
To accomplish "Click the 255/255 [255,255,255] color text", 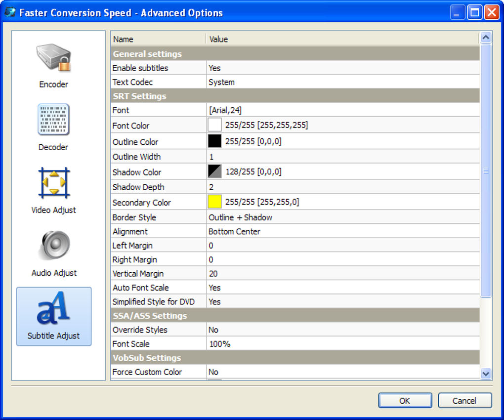I will click(x=266, y=125).
